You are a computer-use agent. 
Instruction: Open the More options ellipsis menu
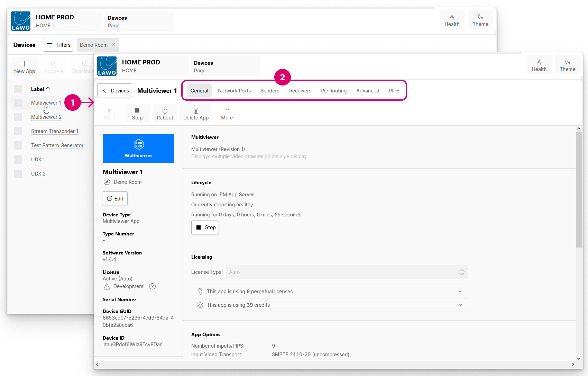tap(227, 110)
